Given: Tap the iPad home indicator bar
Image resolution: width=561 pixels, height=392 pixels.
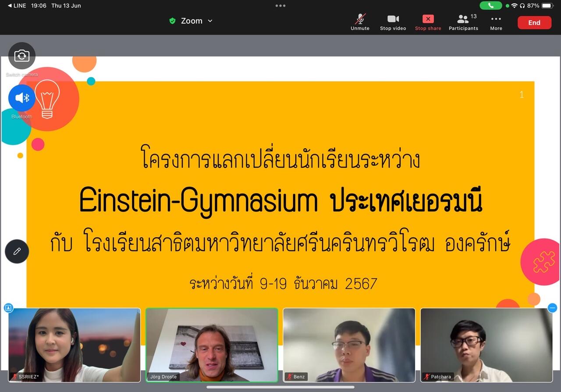Looking at the screenshot, I should tap(280, 387).
